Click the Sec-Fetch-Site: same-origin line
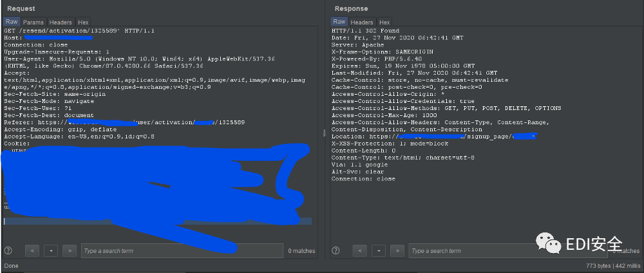 click(55, 94)
